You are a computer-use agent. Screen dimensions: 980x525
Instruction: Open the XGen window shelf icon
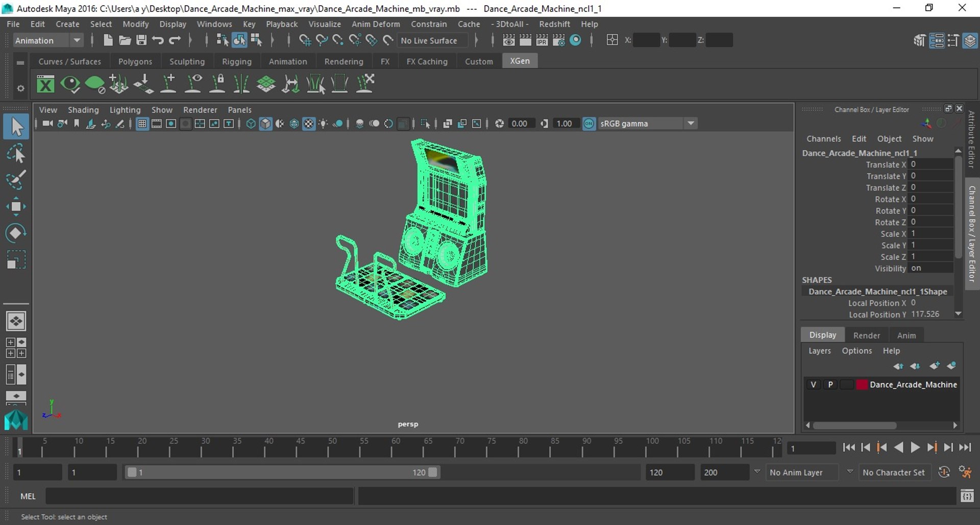(45, 84)
